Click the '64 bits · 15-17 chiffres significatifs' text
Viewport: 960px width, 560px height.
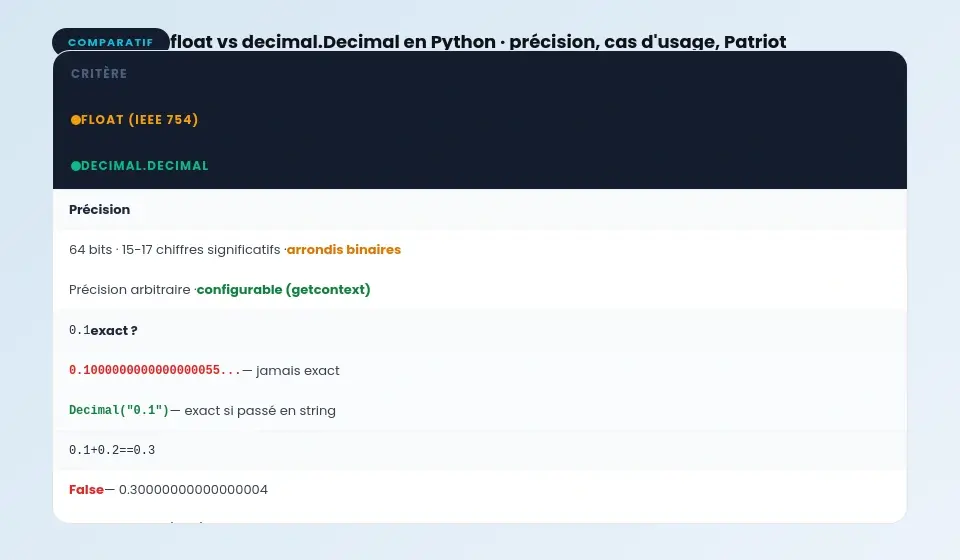(x=174, y=250)
